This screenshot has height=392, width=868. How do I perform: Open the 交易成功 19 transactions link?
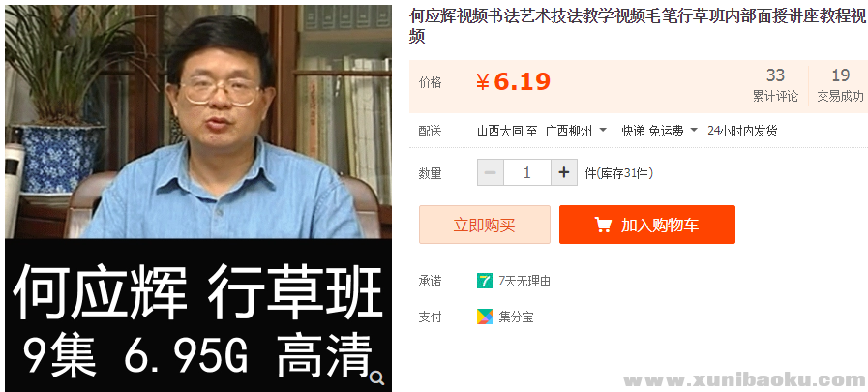coord(840,86)
